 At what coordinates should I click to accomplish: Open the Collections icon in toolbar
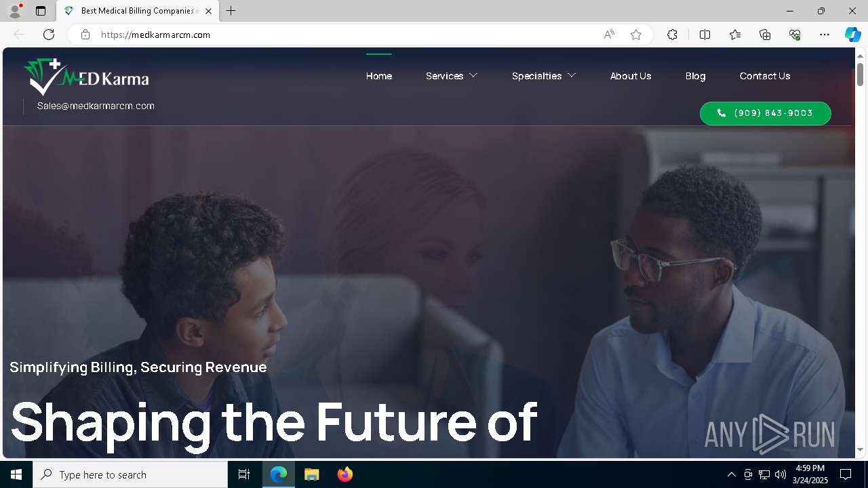click(x=765, y=35)
